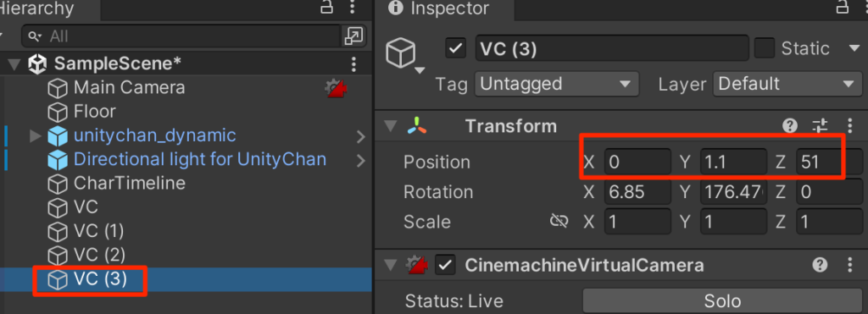Click the Hierarchy panel lock icon
The image size is (868, 314).
327,7
